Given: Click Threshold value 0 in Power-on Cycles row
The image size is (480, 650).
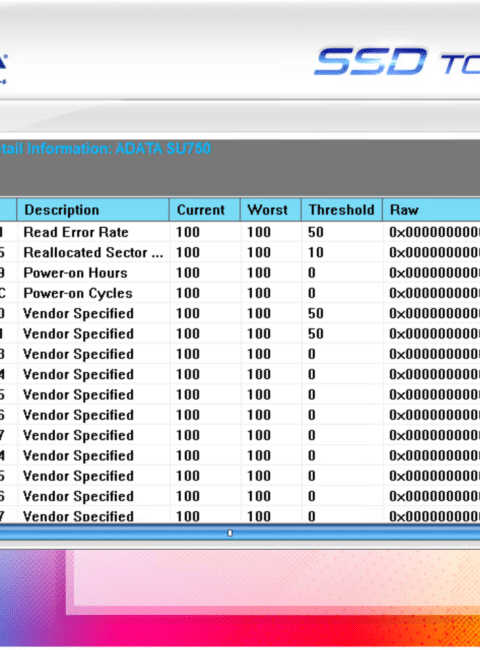Looking at the screenshot, I should (312, 293).
